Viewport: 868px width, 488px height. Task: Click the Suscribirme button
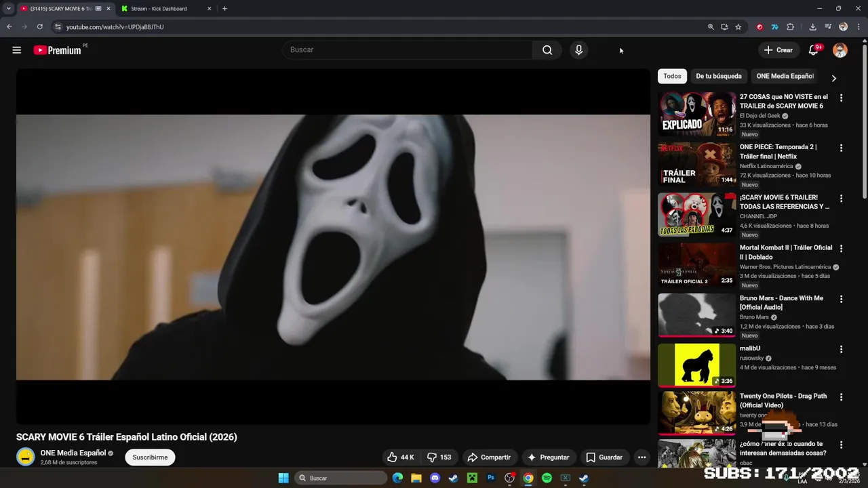tap(150, 457)
